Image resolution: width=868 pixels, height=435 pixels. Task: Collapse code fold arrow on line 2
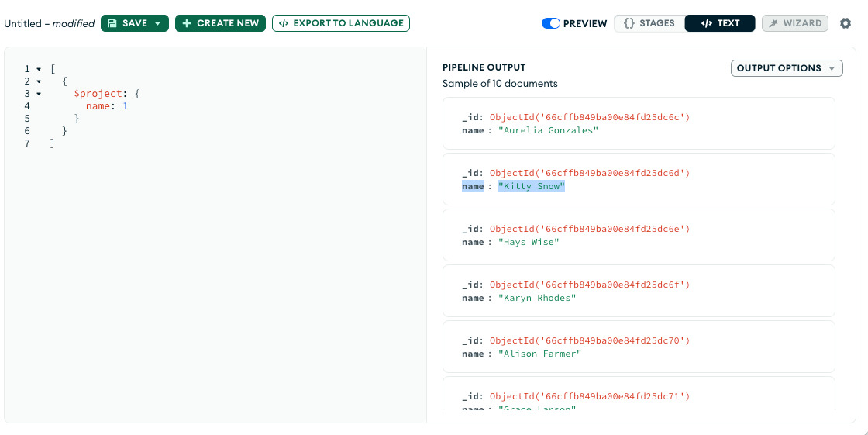(x=39, y=81)
